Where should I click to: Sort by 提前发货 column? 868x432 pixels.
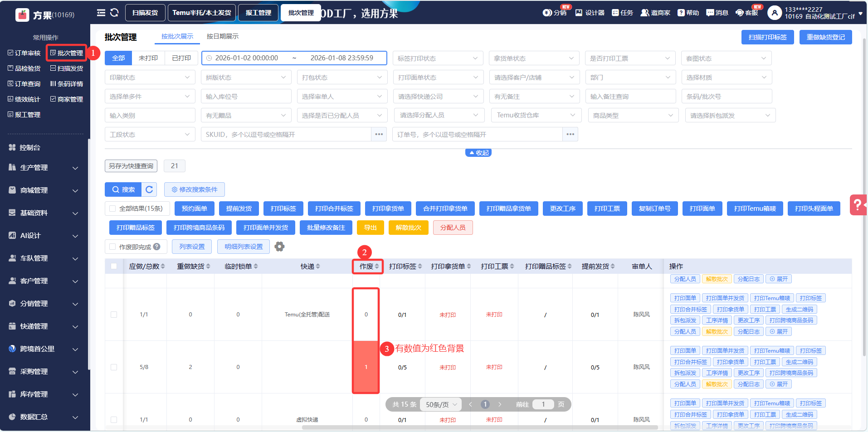click(x=613, y=267)
